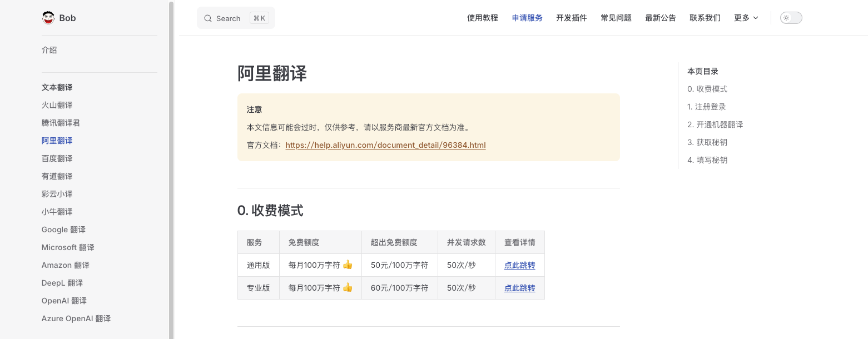Click the 文本翻译 sidebar group label
Viewport: 868px width, 339px height.
tap(57, 87)
